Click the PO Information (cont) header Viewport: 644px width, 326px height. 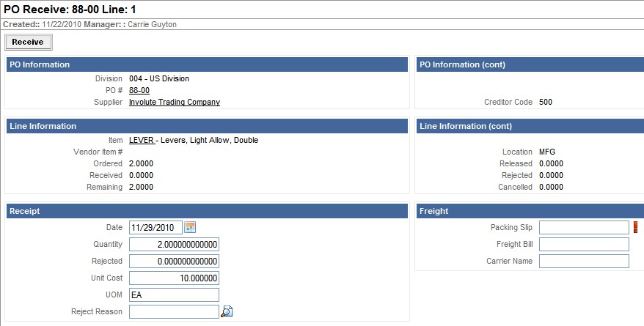(x=529, y=64)
